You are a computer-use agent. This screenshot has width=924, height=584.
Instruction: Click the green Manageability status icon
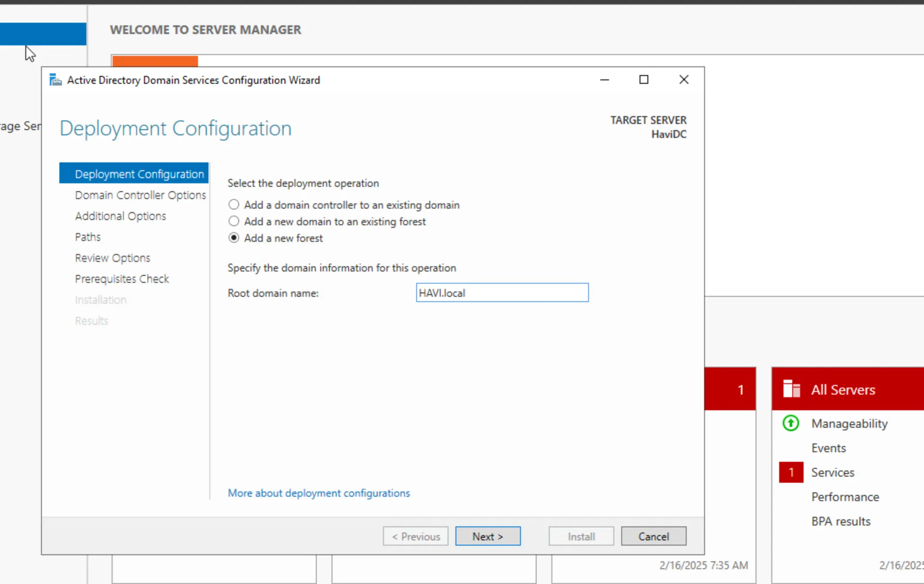click(791, 423)
